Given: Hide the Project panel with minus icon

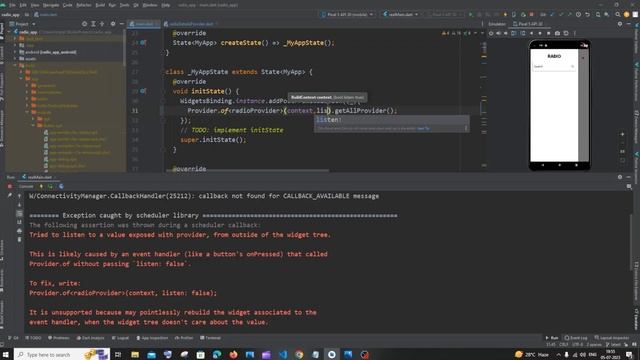Looking at the screenshot, I should coord(122,24).
